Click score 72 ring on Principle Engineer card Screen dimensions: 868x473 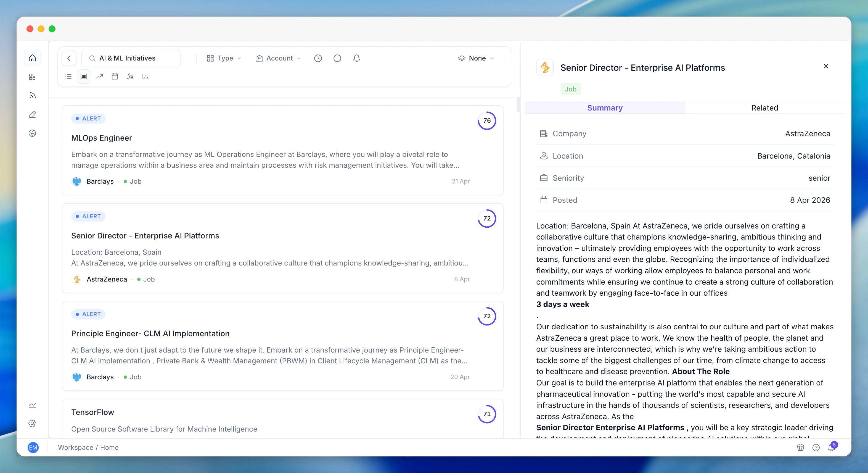[x=486, y=316]
